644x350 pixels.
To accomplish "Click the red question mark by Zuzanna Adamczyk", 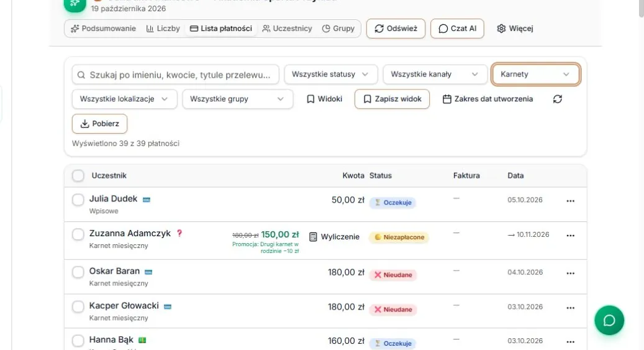I will pos(179,233).
